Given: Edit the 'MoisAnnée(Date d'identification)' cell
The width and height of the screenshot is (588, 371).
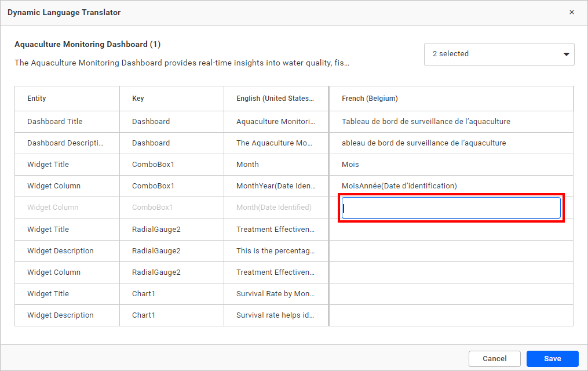Looking at the screenshot, I should pos(399,186).
